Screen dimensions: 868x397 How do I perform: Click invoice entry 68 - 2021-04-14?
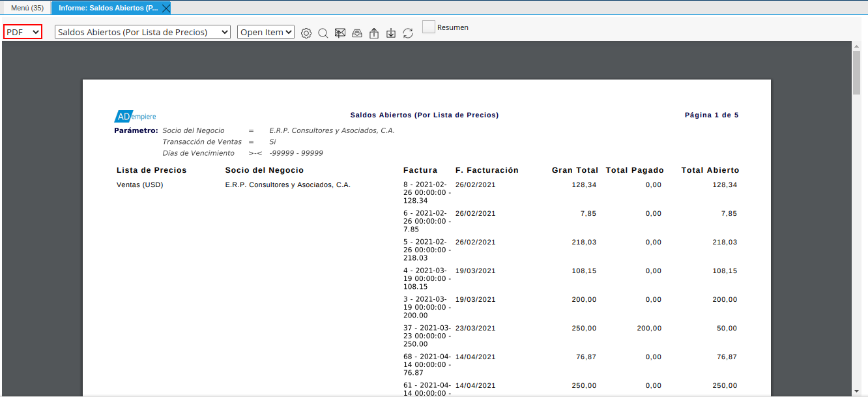[x=427, y=365]
